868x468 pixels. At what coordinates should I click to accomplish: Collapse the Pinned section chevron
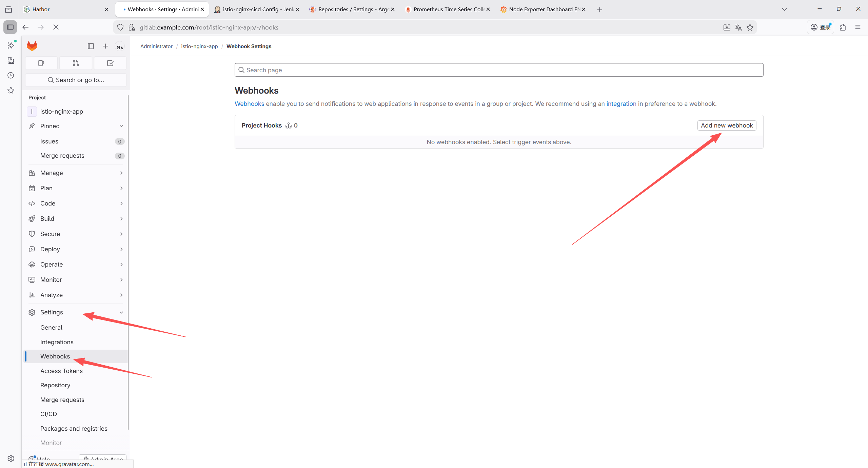pos(121,126)
